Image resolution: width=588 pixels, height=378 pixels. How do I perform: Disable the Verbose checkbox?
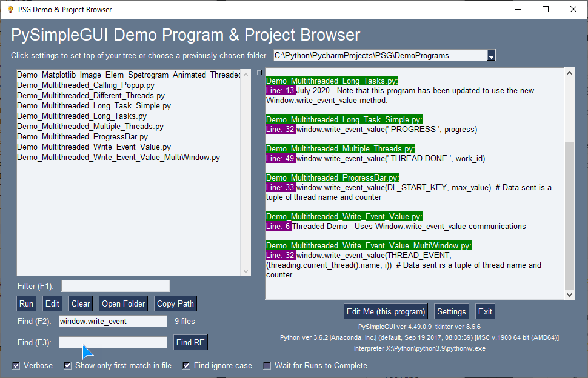tap(15, 365)
